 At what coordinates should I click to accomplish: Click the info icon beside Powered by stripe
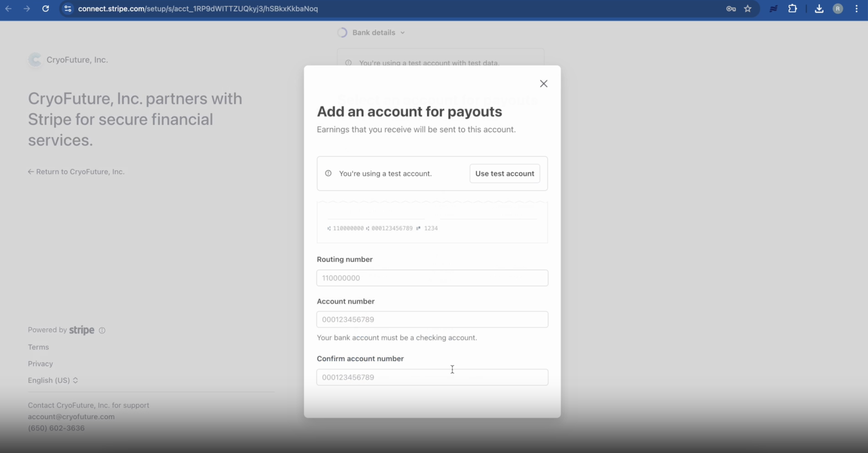point(102,330)
